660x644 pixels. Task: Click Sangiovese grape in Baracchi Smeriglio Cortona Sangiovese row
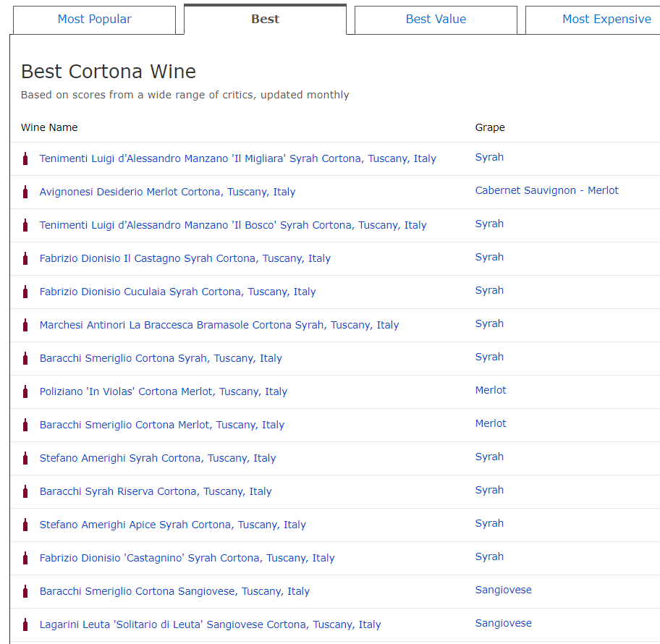pyautogui.click(x=504, y=590)
